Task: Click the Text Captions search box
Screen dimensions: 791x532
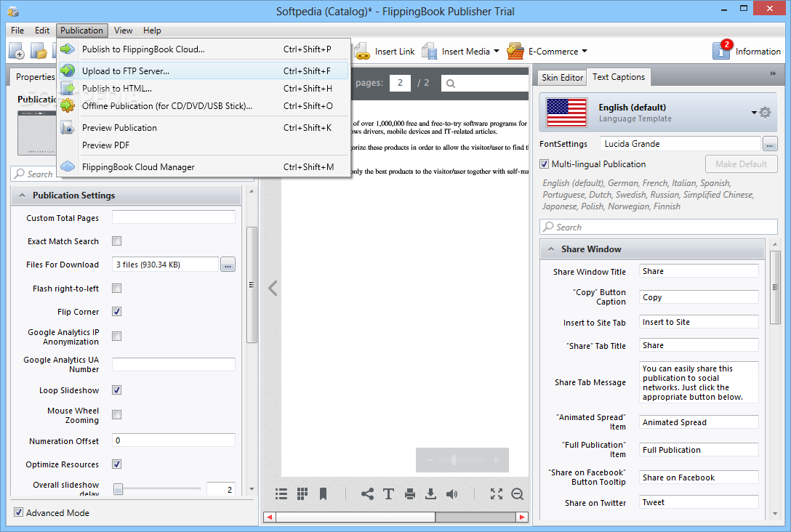Action: click(659, 227)
